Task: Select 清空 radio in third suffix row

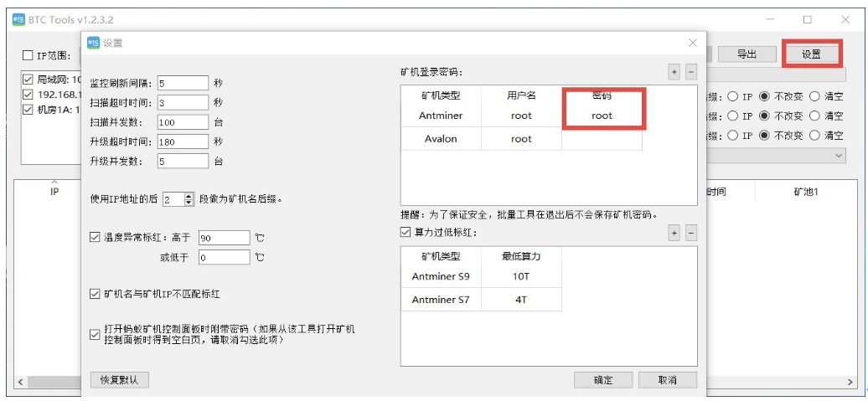Action: (x=815, y=135)
